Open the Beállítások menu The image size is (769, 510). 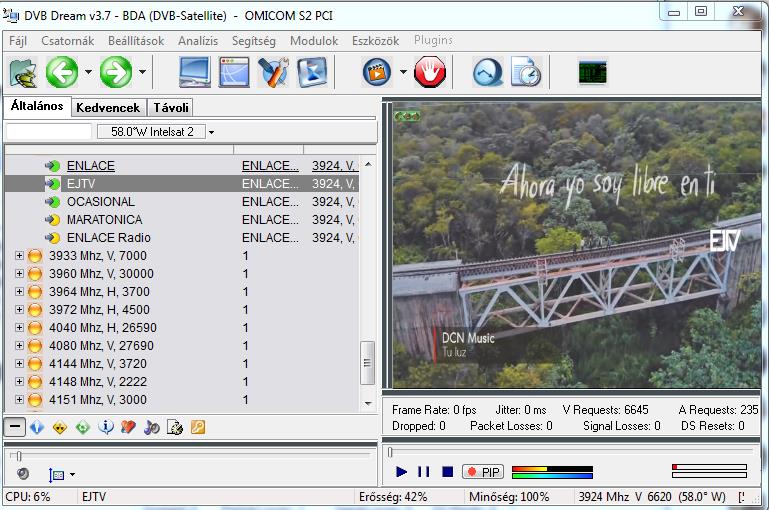(x=136, y=41)
